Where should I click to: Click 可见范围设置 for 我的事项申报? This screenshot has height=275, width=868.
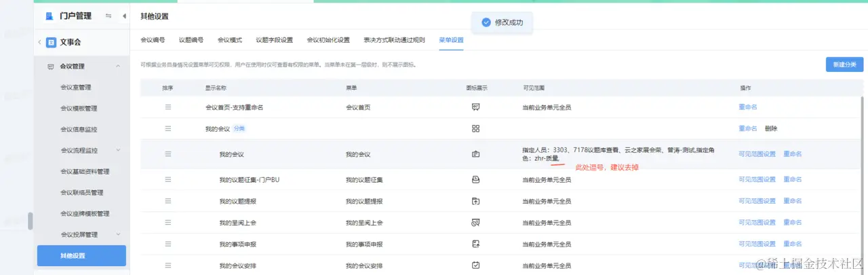coord(757,244)
